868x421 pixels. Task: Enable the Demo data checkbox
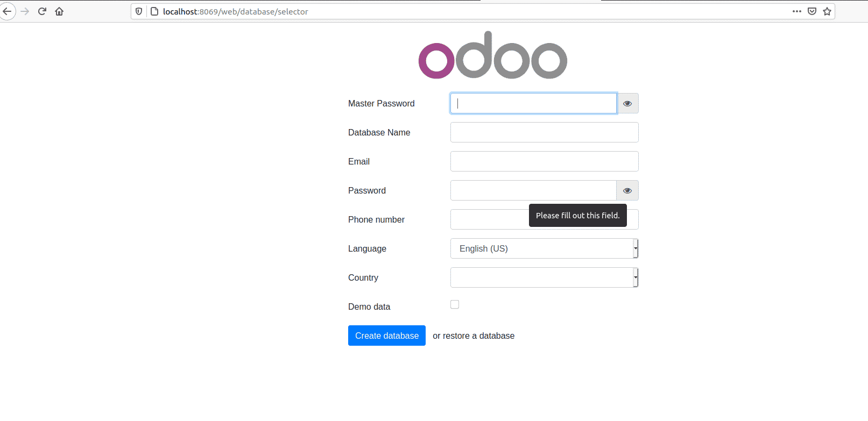(x=455, y=304)
